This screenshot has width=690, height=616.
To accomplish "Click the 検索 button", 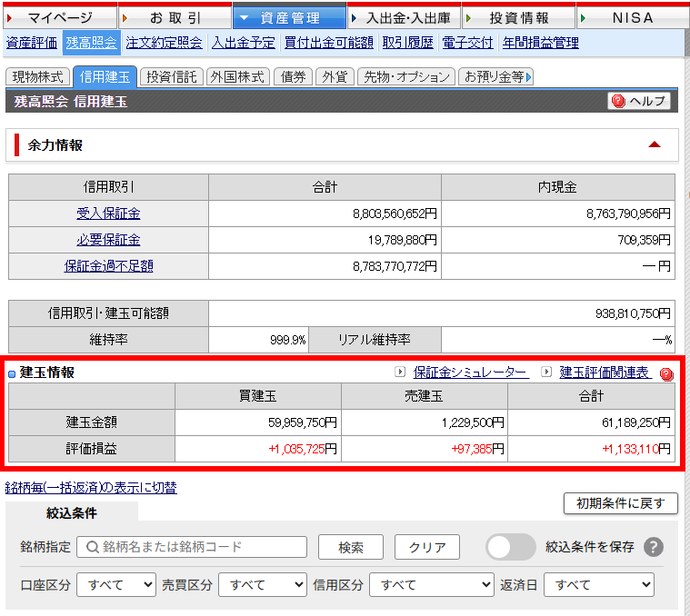I will tap(351, 548).
